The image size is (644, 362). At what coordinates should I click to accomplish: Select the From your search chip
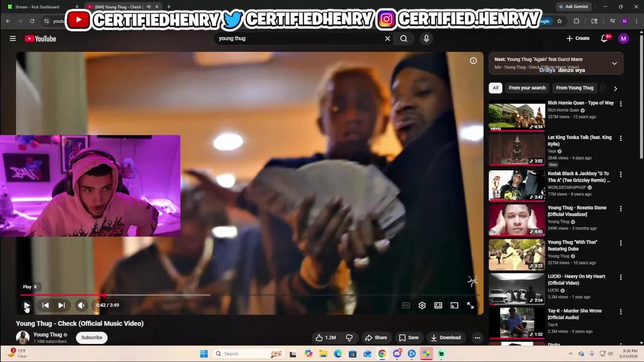coord(527,88)
